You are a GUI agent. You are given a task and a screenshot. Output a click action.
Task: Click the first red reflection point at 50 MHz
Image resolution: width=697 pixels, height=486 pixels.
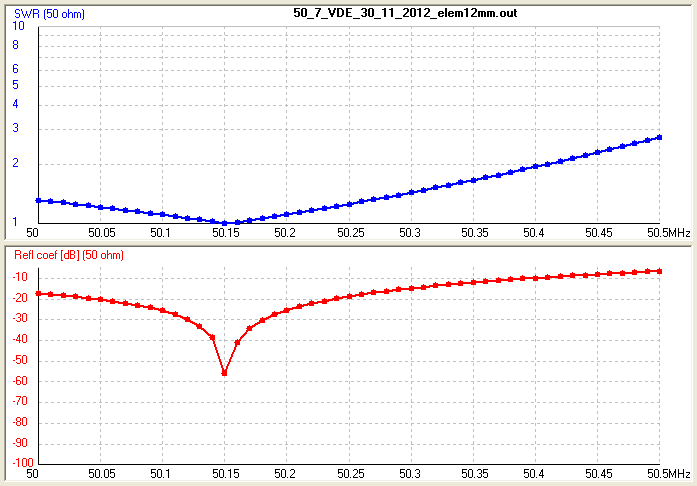click(38, 293)
